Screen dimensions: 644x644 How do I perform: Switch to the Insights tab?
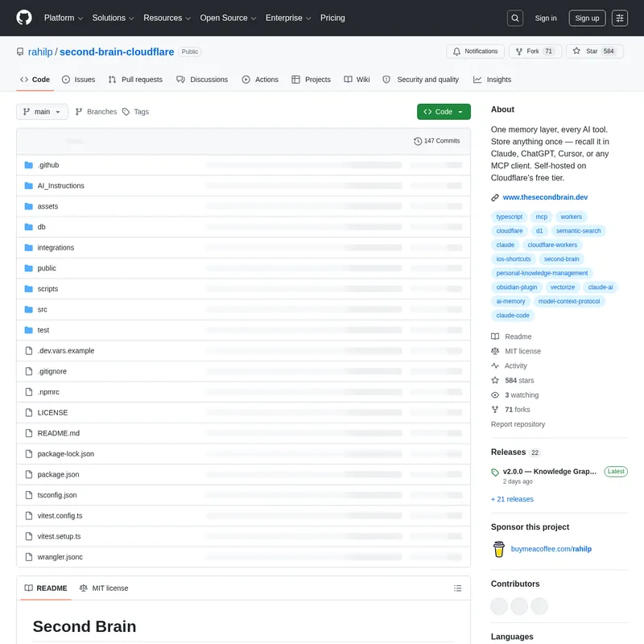492,80
